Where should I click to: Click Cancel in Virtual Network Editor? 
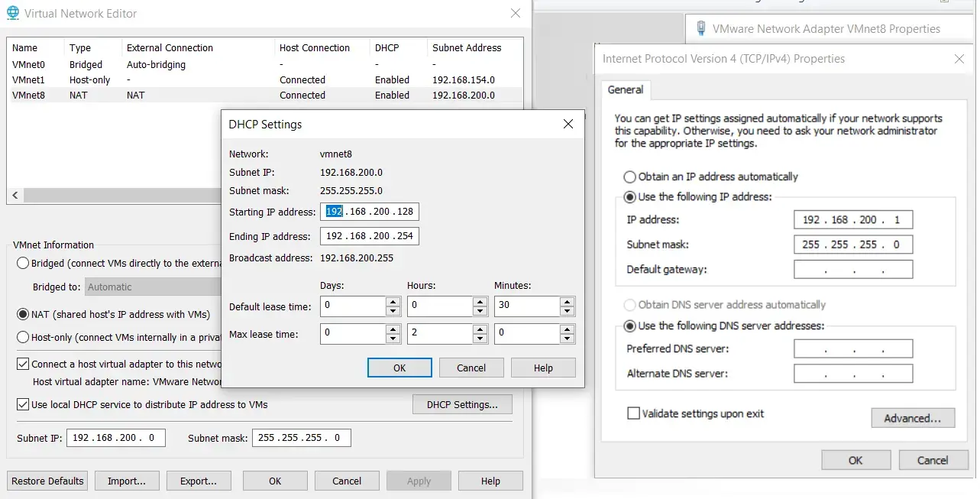tap(347, 481)
